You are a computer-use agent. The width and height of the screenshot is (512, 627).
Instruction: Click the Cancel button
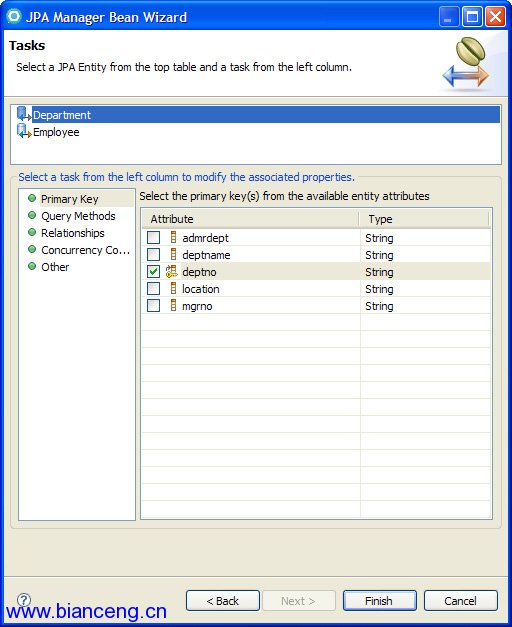point(460,601)
